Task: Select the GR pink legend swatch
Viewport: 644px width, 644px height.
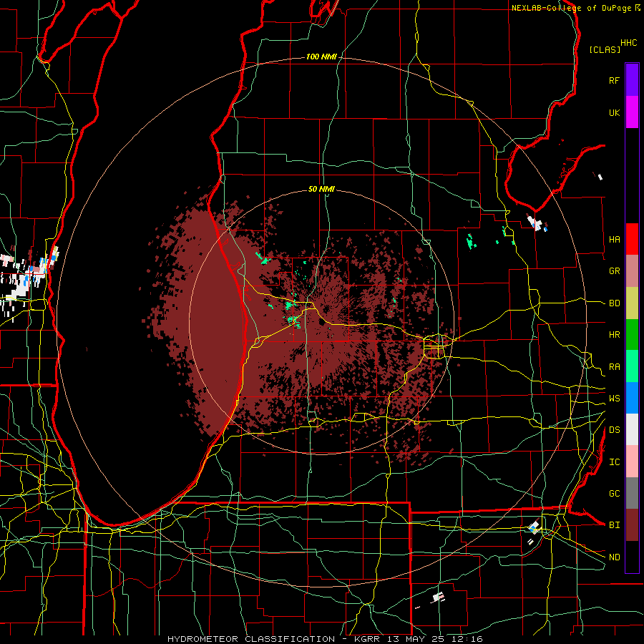Action: point(632,271)
